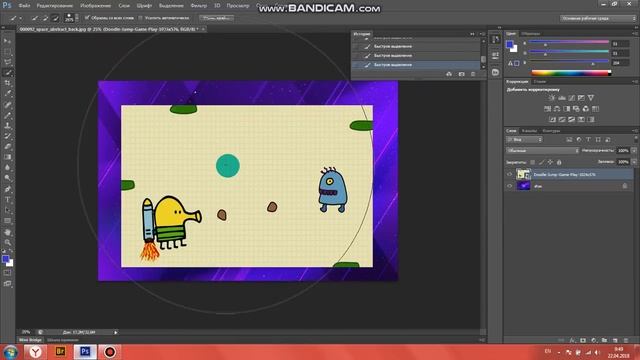The image size is (640, 360).
Task: Click New Selection mode in options bar
Action: pyautogui.click(x=35, y=18)
